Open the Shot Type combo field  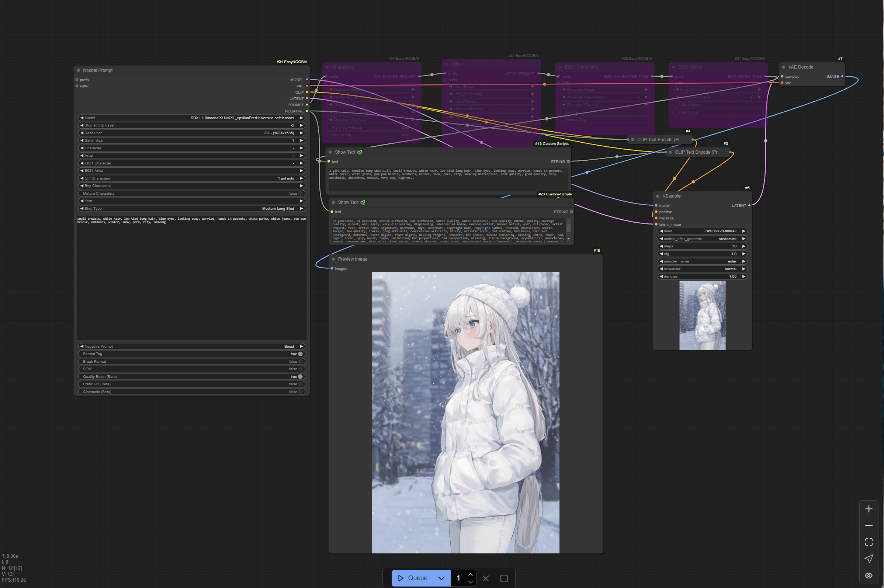tap(191, 209)
